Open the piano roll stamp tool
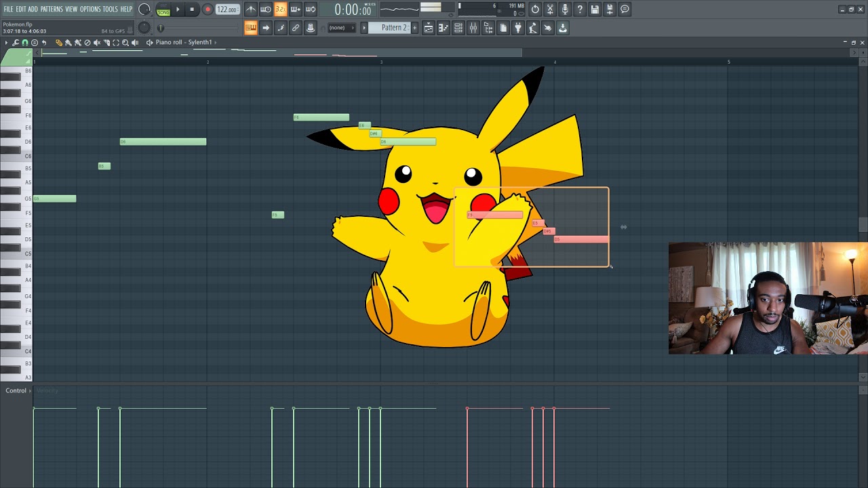 (35, 43)
